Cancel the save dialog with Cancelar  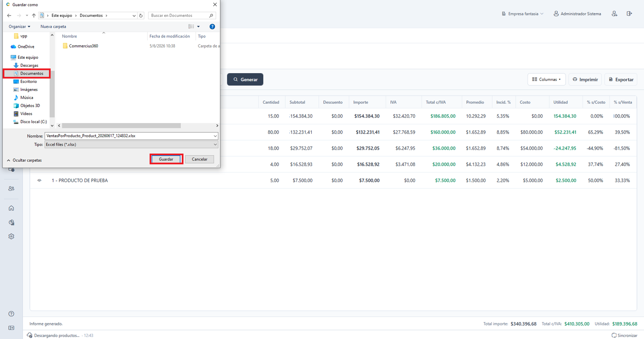(200, 159)
